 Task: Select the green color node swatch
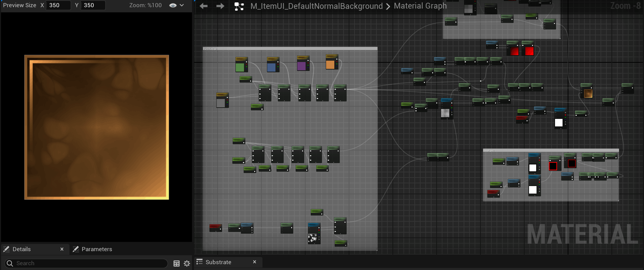[240, 67]
